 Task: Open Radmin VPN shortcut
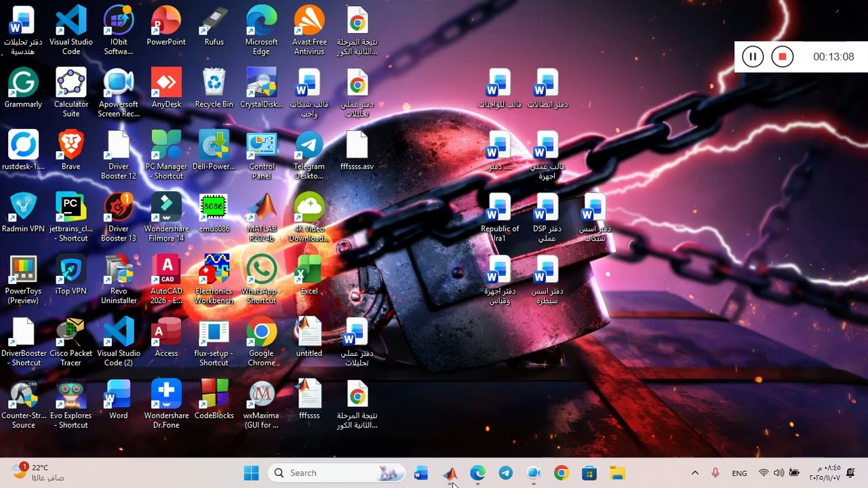click(x=23, y=213)
